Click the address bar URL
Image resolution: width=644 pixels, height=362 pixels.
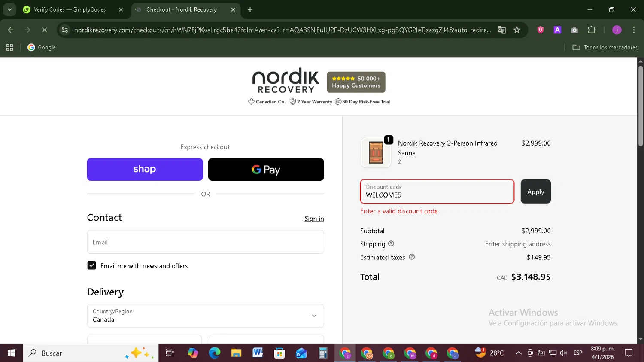click(282, 30)
